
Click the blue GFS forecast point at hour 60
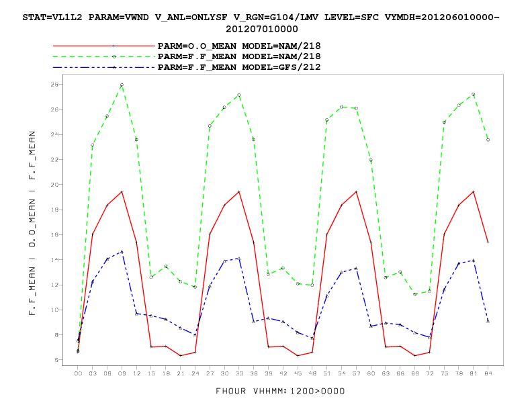371,326
